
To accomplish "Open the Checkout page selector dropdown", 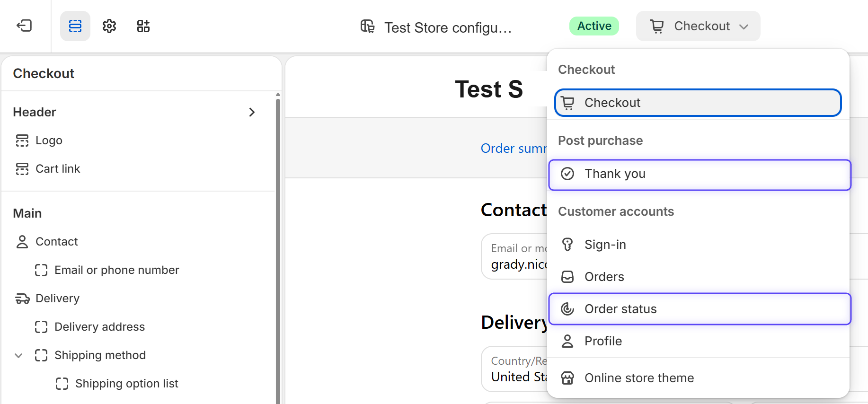I will 698,26.
